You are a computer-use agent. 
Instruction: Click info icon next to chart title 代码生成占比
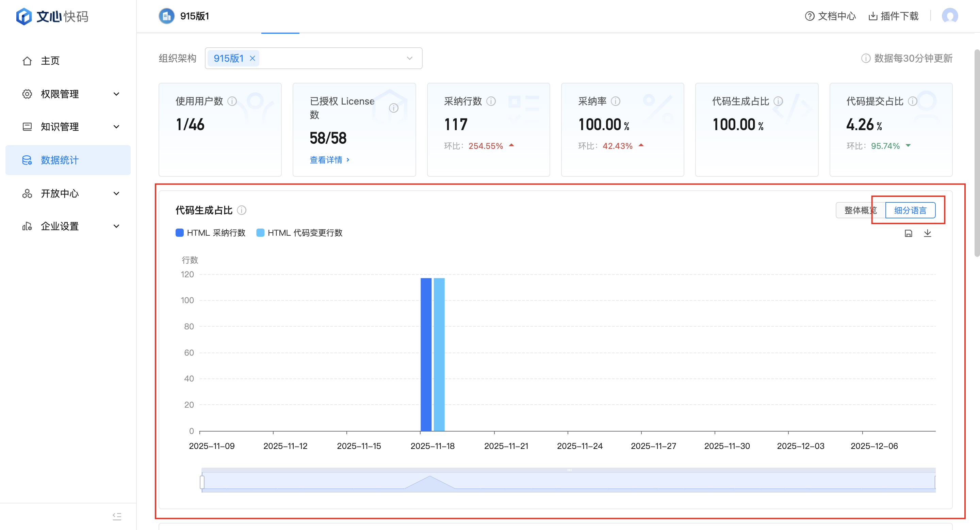coord(242,210)
